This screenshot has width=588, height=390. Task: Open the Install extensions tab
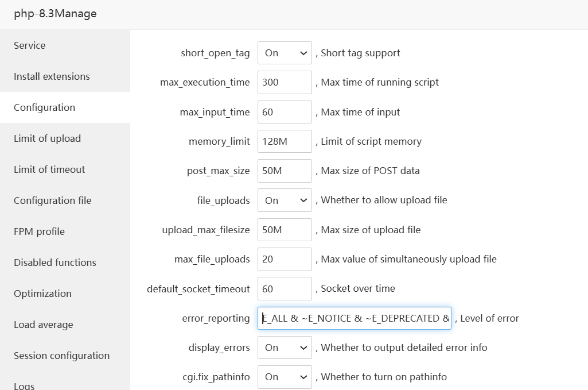coord(52,76)
